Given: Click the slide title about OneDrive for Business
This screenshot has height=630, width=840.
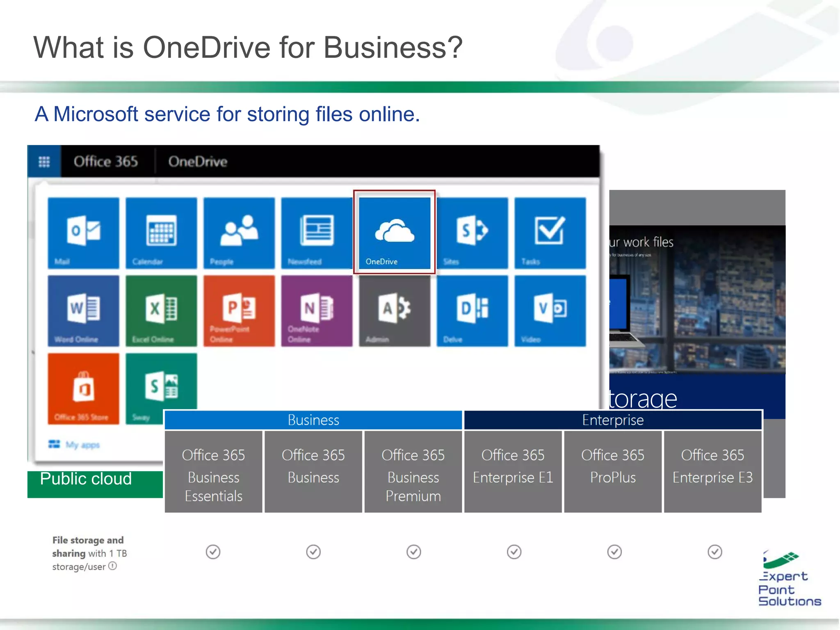Looking at the screenshot, I should pos(248,48).
